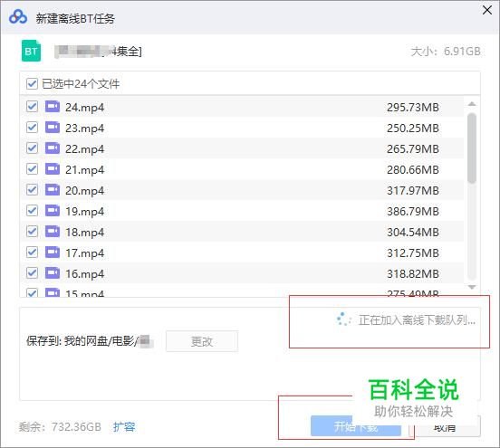Viewport: 500px width, 448px height.
Task: Click the 280.66MB size value
Action: click(x=413, y=169)
